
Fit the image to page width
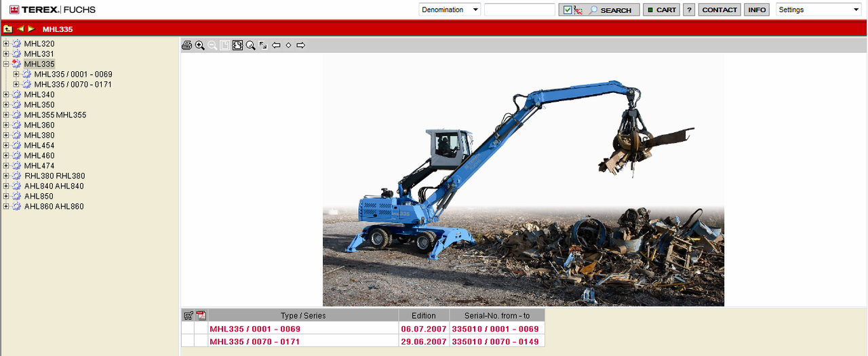(x=237, y=45)
